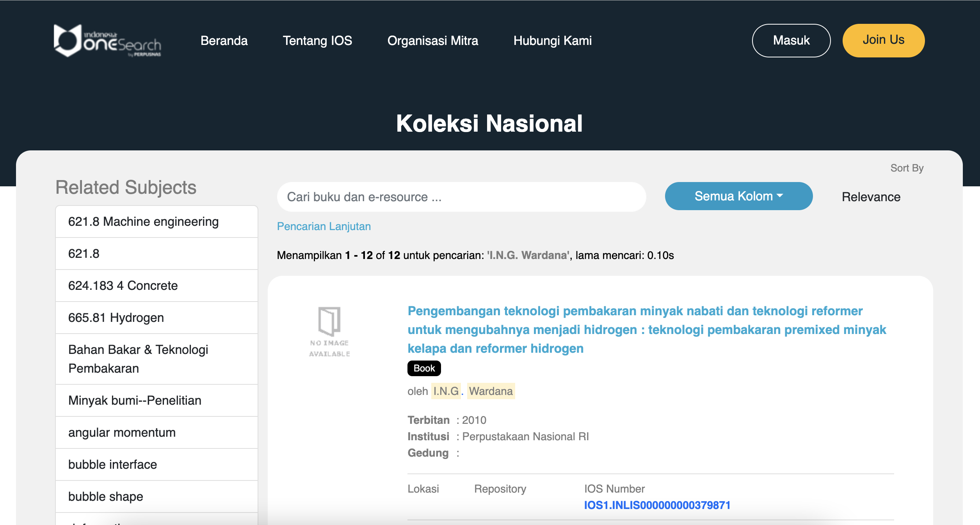The image size is (980, 525).
Task: Choose Bahan Bakar & Teknologi Pembakaran subject
Action: (x=138, y=359)
